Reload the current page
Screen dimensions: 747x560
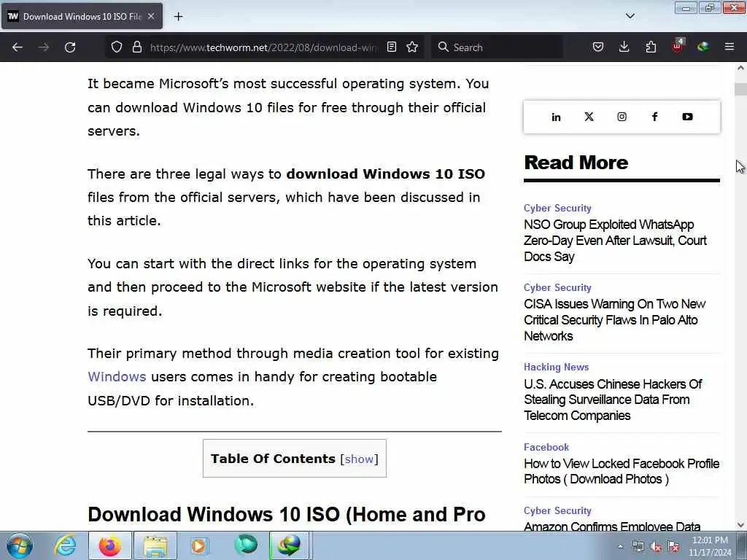[x=70, y=47]
